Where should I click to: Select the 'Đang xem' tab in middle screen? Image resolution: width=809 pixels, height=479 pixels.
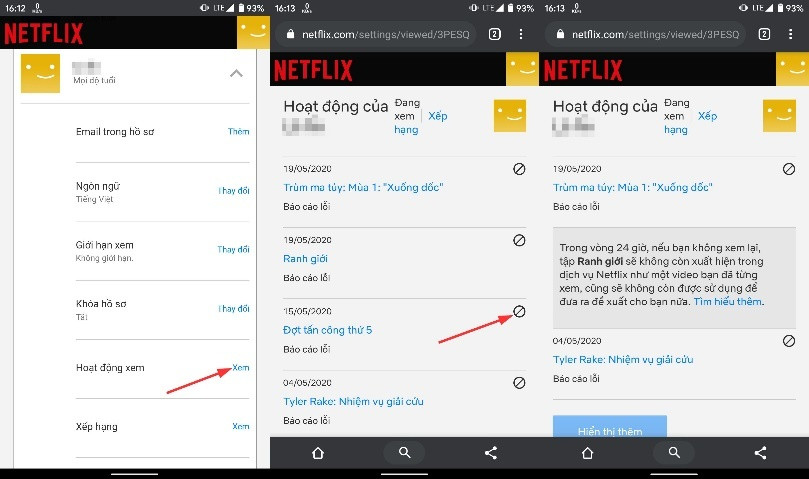click(407, 109)
